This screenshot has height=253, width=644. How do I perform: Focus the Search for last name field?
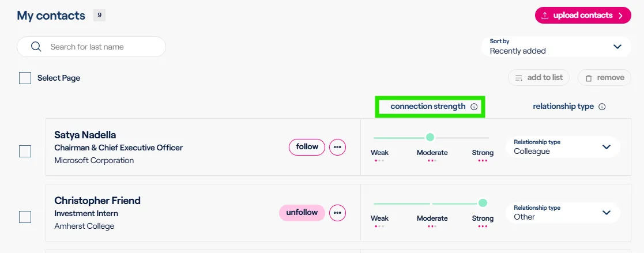[91, 47]
